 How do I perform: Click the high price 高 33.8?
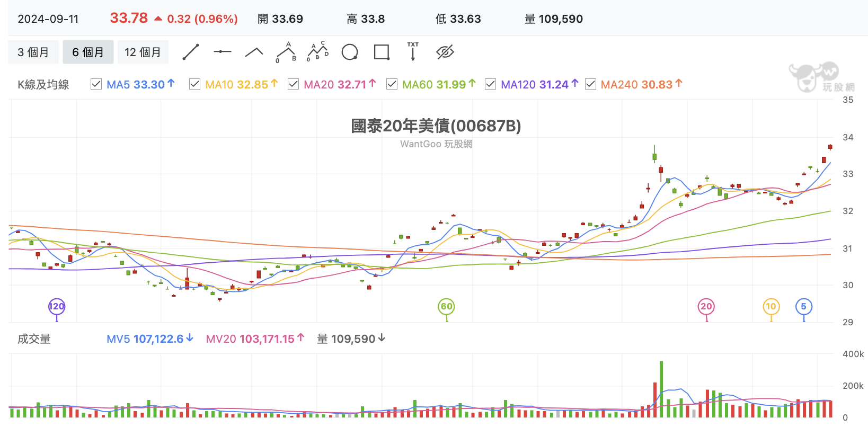(366, 19)
